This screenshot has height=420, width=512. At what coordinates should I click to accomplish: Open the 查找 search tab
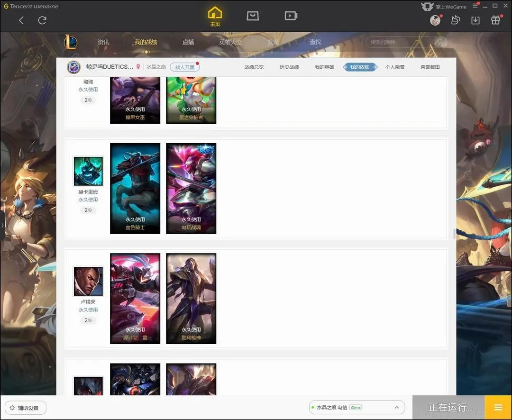[x=315, y=42]
